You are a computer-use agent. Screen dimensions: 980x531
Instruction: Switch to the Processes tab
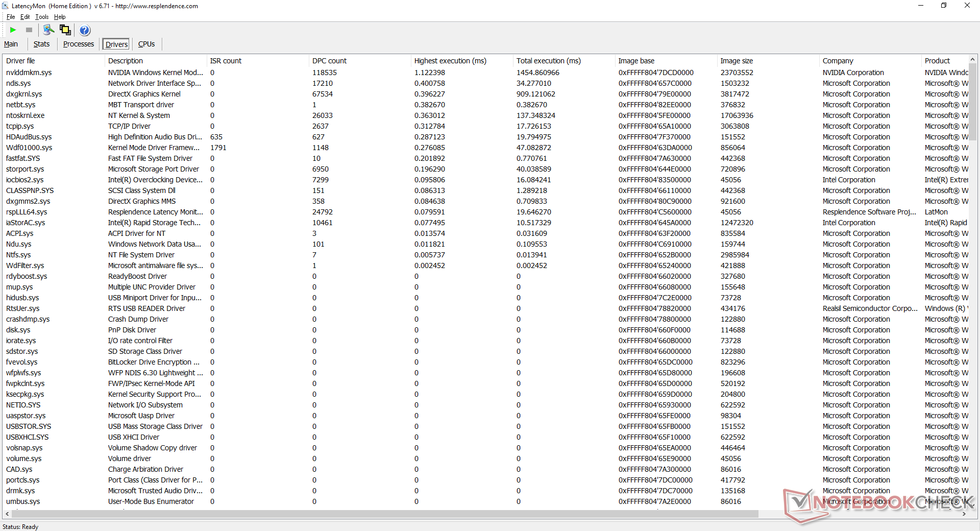[79, 44]
